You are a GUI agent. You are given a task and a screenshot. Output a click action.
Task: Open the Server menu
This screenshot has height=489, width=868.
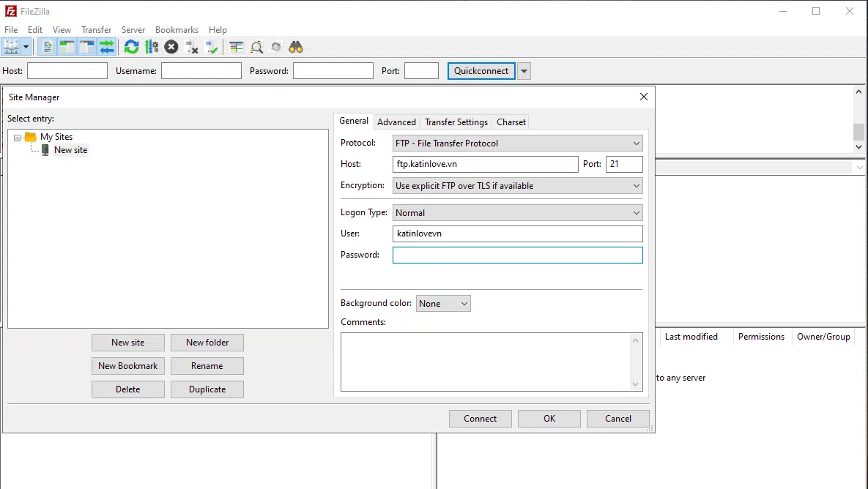click(133, 30)
